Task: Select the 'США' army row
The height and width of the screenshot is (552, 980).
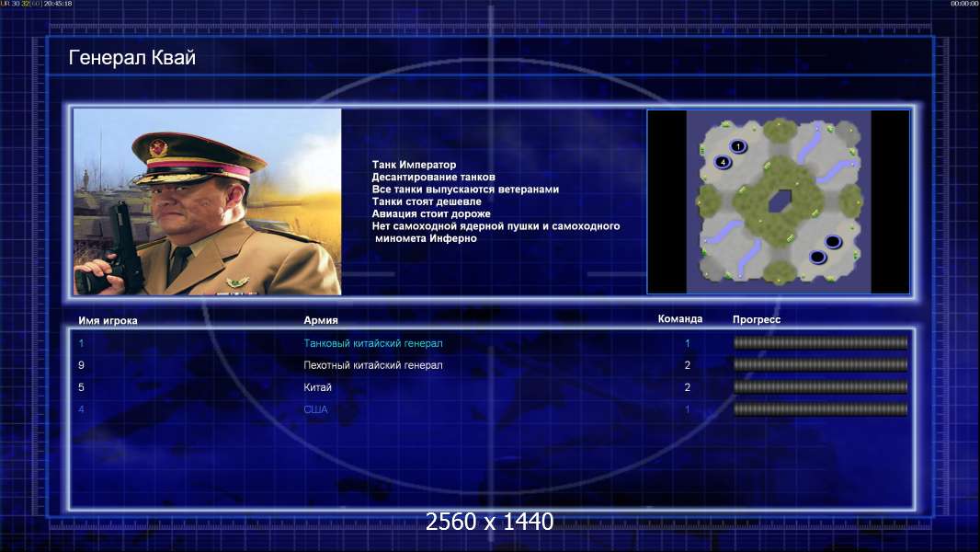Action: (493, 409)
